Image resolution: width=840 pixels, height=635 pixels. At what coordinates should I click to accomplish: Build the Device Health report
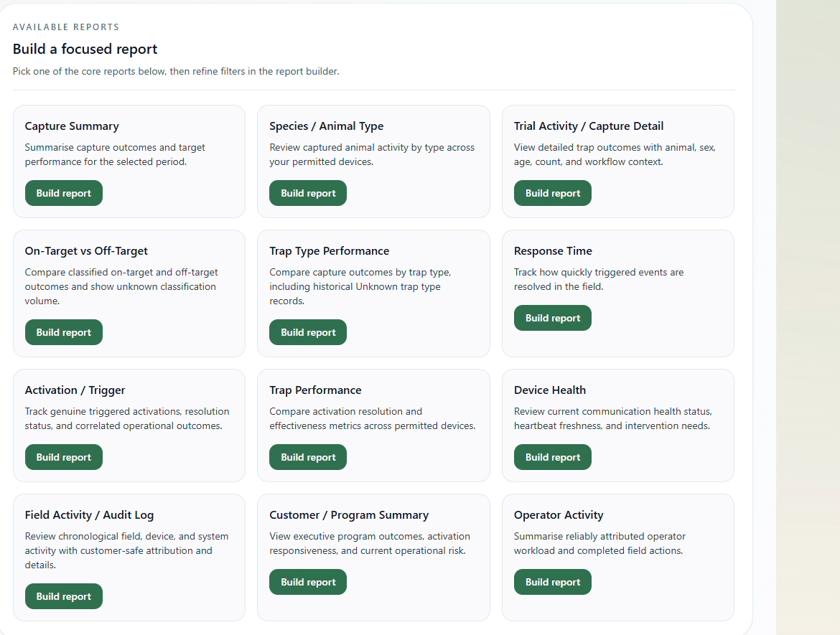pos(552,457)
